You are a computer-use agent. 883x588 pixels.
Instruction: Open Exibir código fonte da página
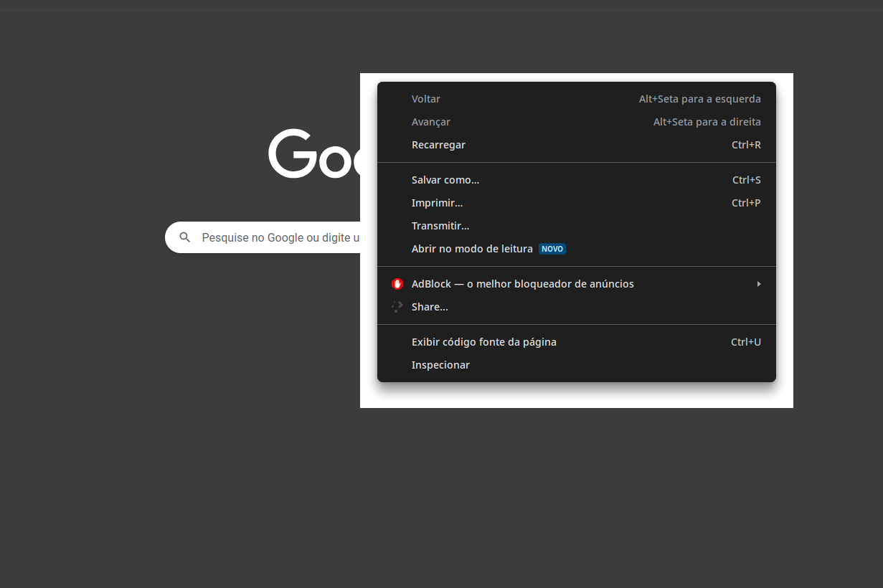483,342
